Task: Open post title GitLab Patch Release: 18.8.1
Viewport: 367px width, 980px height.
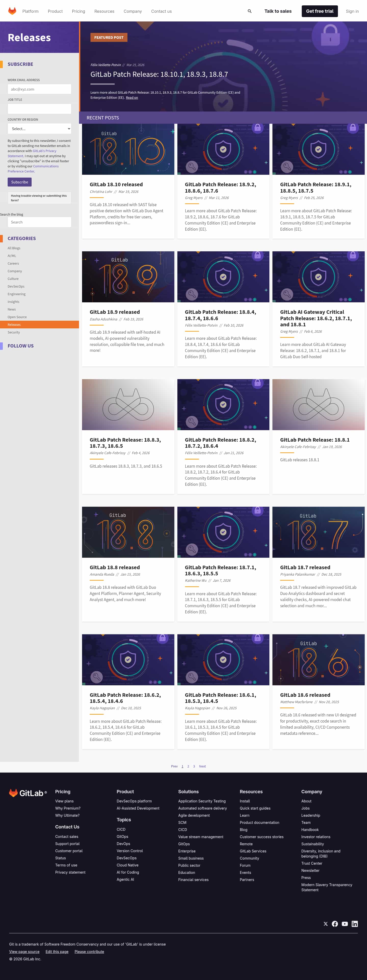Action: pos(314,440)
